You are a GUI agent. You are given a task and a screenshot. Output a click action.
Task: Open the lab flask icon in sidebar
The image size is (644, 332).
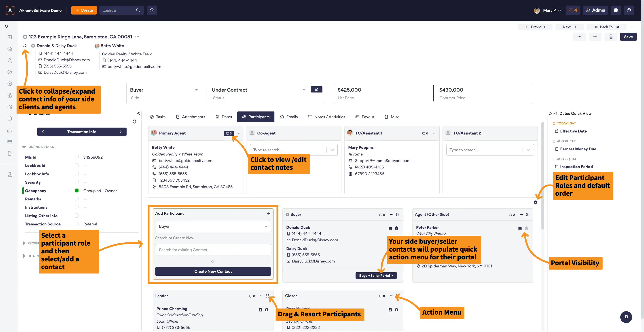[10, 175]
